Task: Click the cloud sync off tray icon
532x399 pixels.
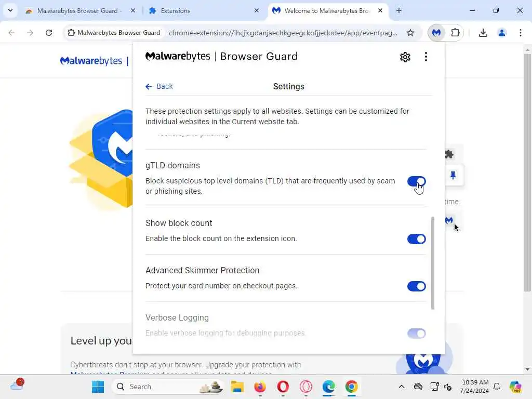Action: click(418, 387)
